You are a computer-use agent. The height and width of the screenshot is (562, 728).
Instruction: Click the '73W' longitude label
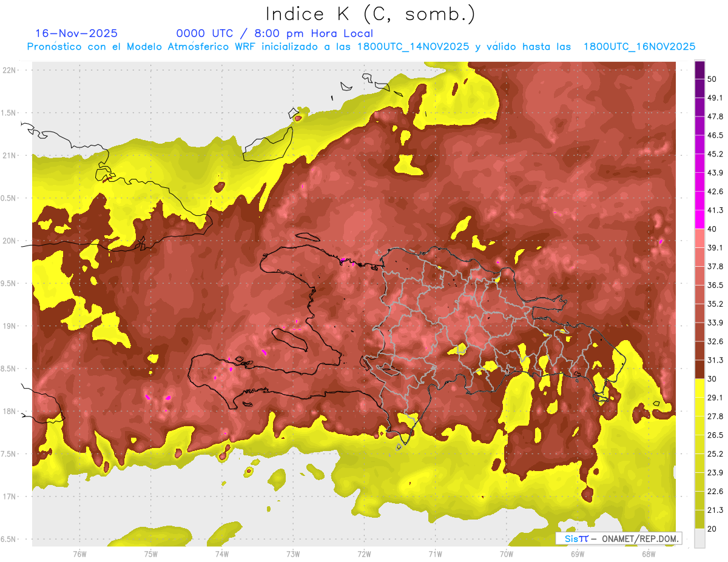[x=293, y=554]
